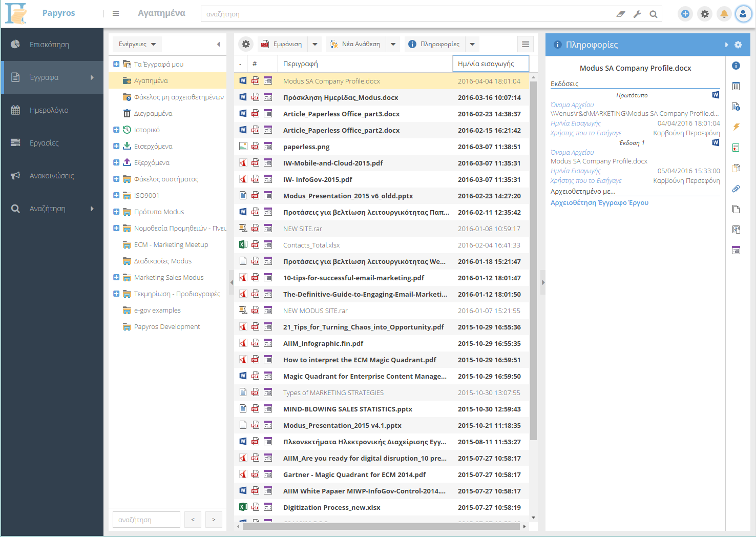Viewport: 756px width, 537px height.
Task: Open settings with the header gear icon
Action: (x=705, y=14)
